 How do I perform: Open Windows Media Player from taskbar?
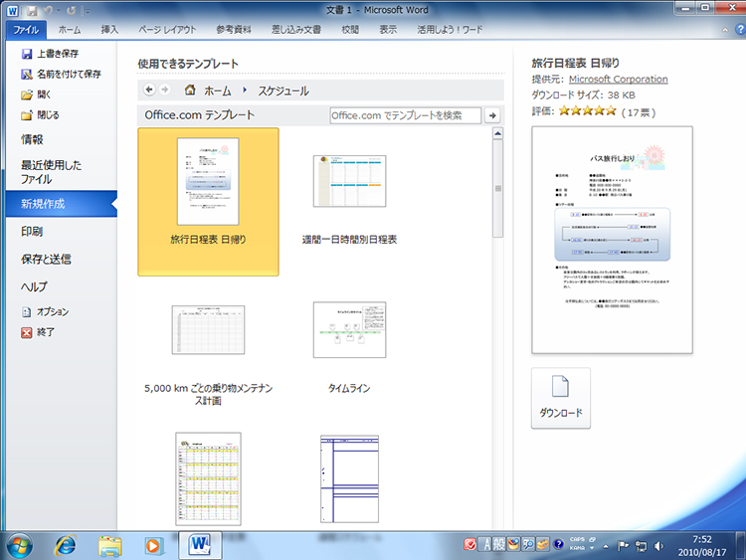click(153, 546)
